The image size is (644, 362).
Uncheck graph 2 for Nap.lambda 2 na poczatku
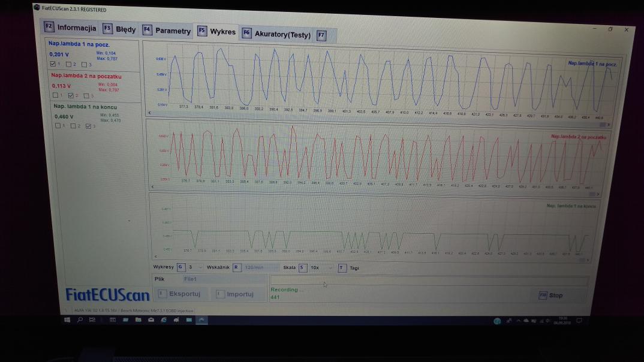(71, 96)
